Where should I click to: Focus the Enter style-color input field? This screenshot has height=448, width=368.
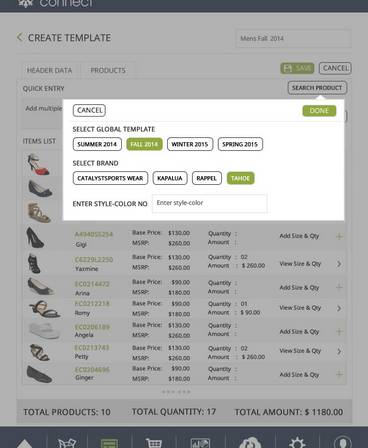[x=210, y=203]
